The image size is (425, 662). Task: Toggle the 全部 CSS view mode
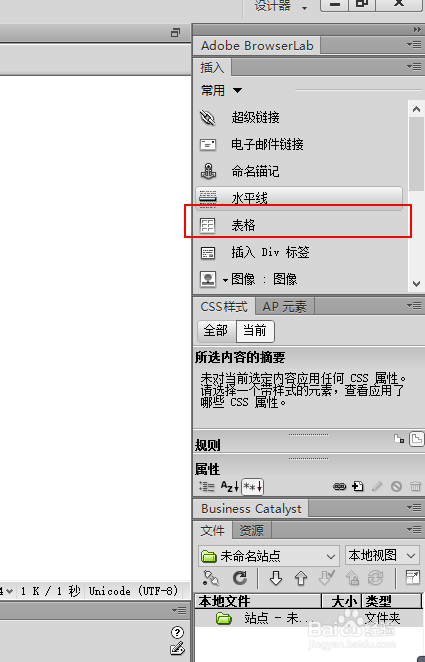tap(216, 331)
